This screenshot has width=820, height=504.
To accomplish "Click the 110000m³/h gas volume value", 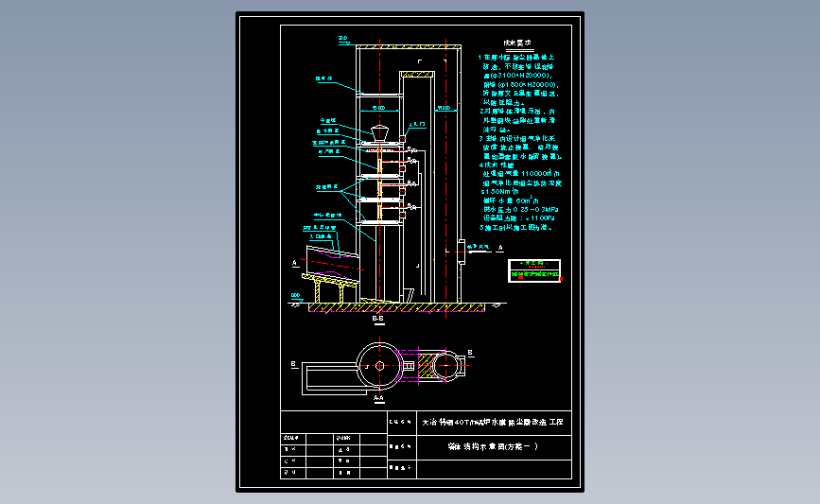I will tap(540, 173).
